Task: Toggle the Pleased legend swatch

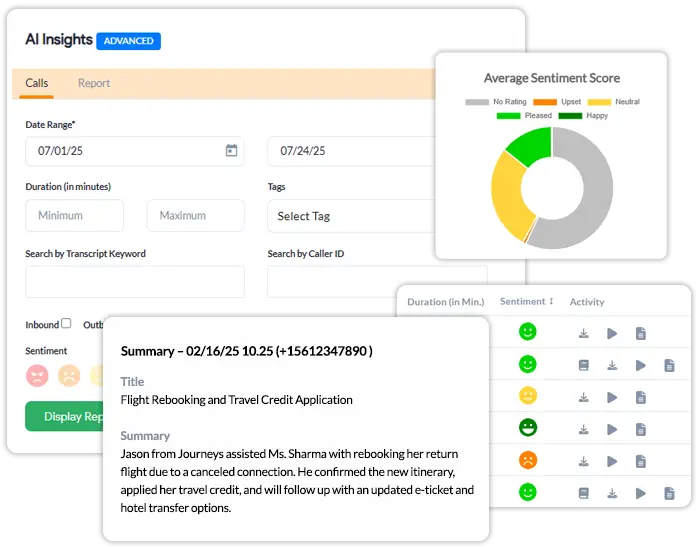Action: 508,116
